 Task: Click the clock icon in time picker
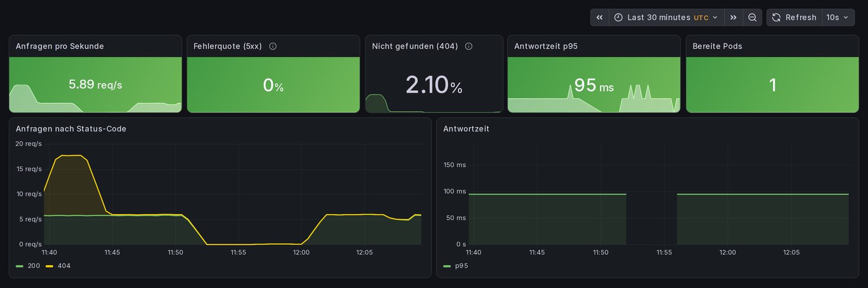[618, 17]
